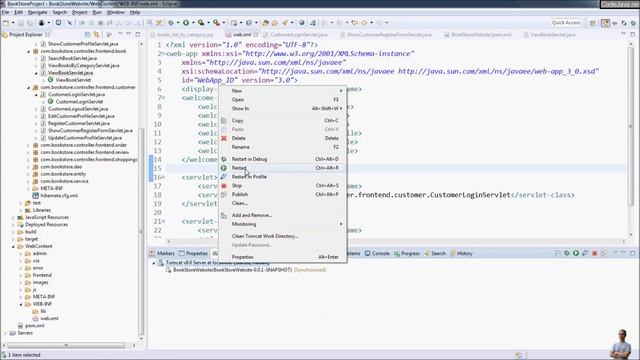Screen dimensions: 640x360
Task: Collapse the Tomcat v8.0 Server node
Action: (x=154, y=263)
